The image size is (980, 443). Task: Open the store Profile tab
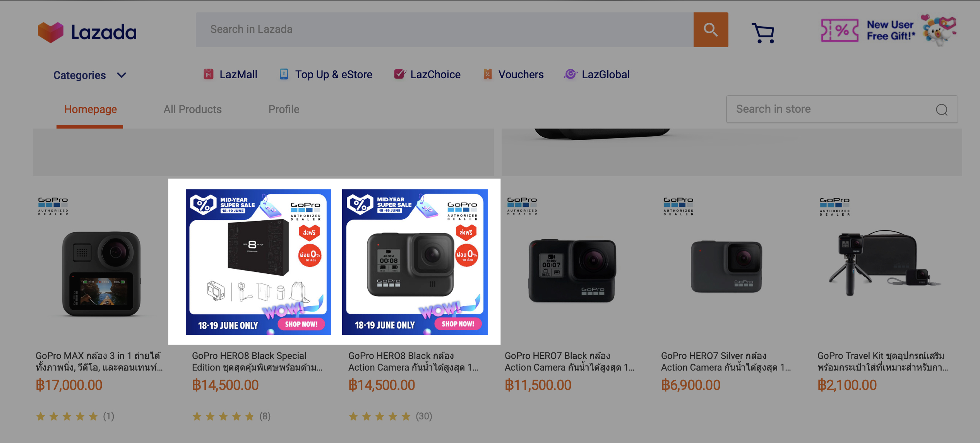(x=284, y=110)
